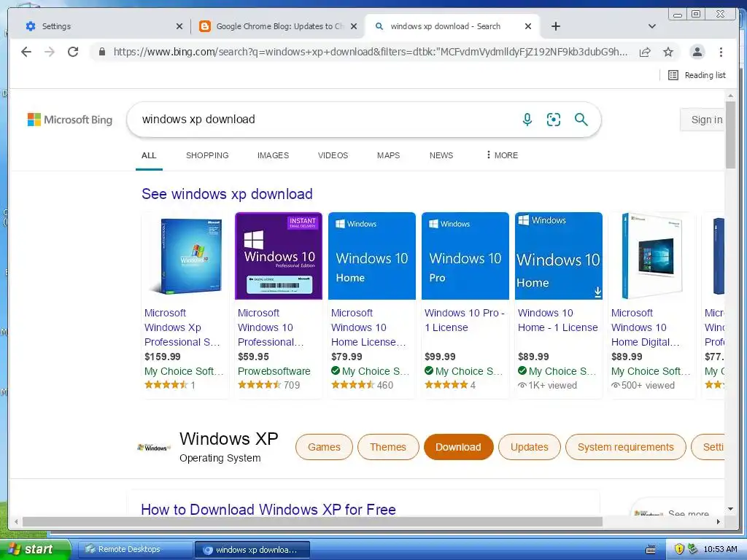This screenshot has width=747, height=560.
Task: Switch to Remote Desktops taskbar item
Action: (135, 550)
